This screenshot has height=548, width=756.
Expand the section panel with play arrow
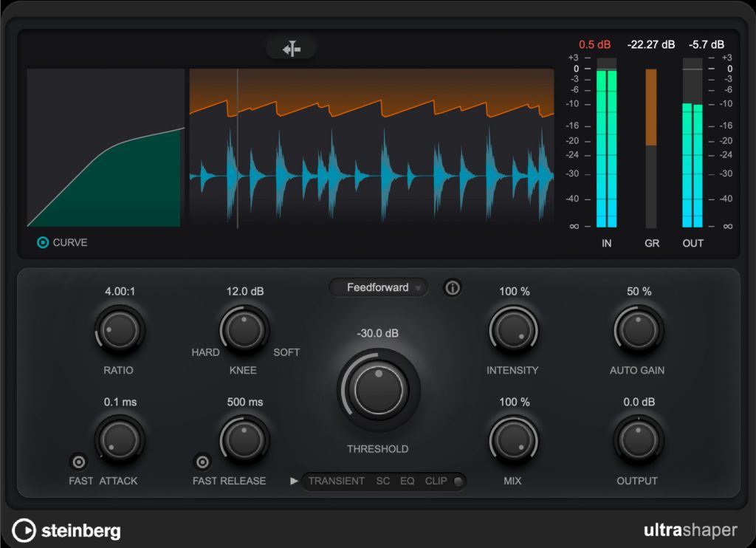tap(295, 482)
